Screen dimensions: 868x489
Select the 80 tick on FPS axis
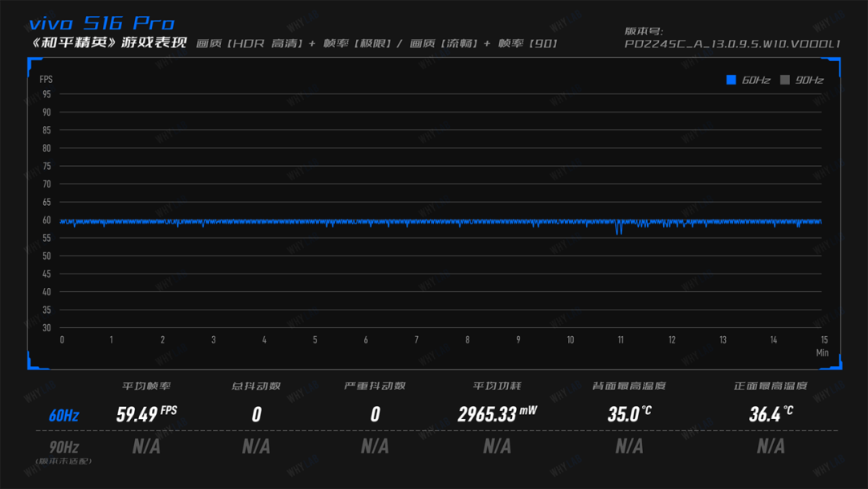click(47, 149)
